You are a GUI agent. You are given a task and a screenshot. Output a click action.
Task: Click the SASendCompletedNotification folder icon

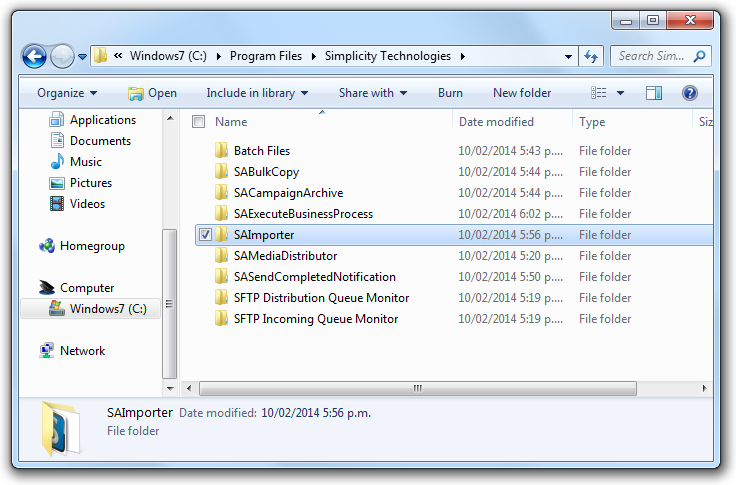(x=221, y=277)
